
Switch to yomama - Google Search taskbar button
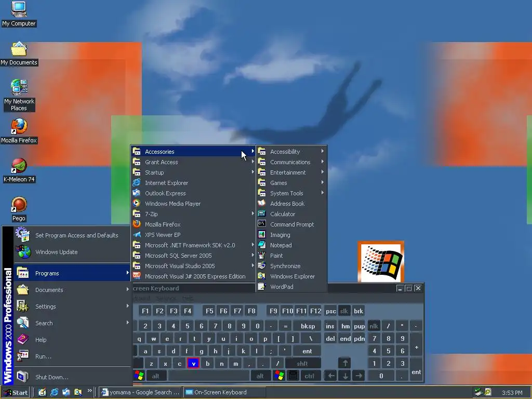point(140,392)
